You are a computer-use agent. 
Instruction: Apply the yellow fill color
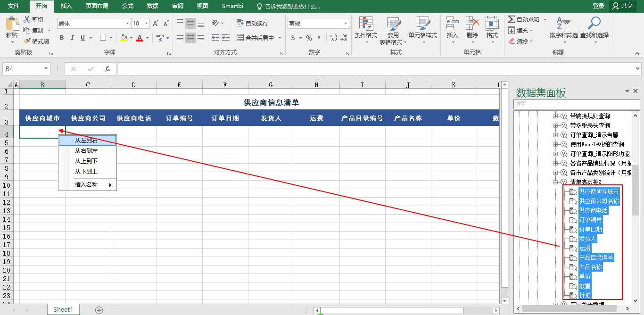124,38
